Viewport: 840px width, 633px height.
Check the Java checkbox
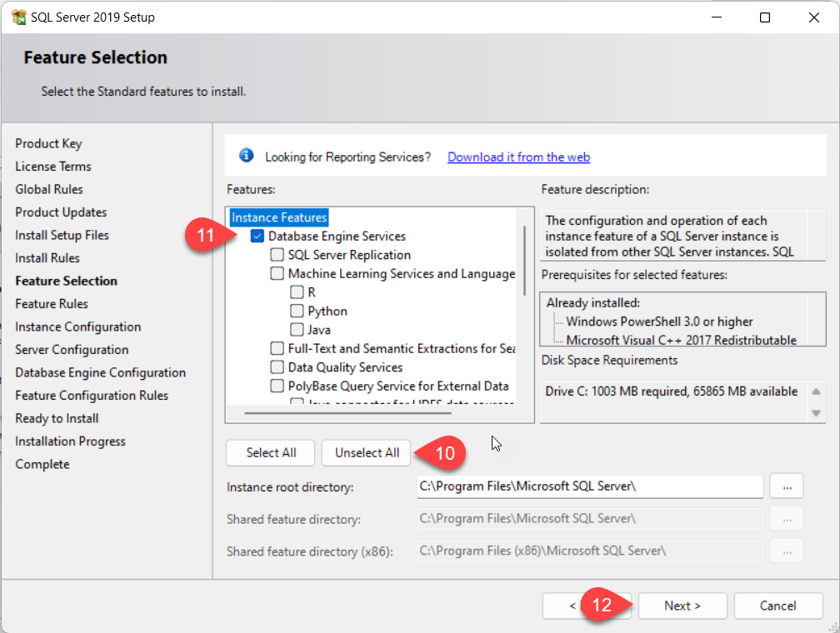(x=297, y=329)
